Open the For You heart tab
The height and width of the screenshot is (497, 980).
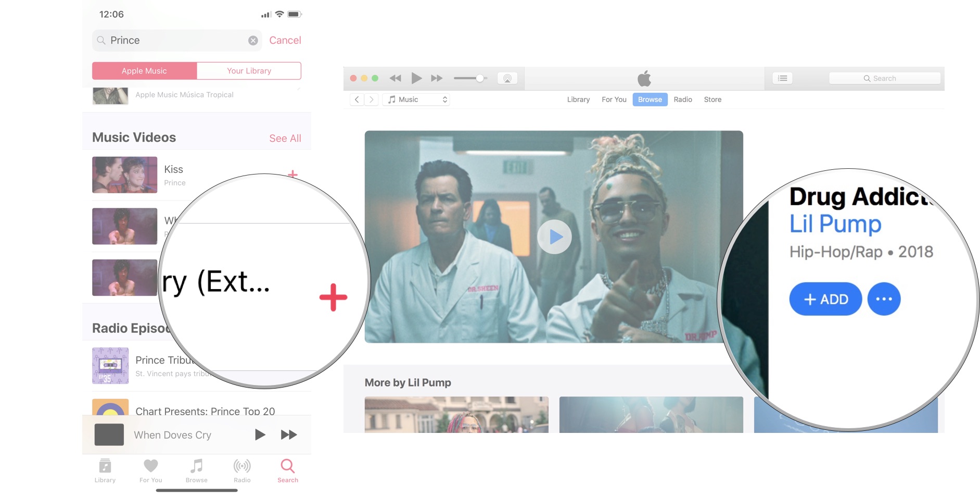[x=151, y=470]
